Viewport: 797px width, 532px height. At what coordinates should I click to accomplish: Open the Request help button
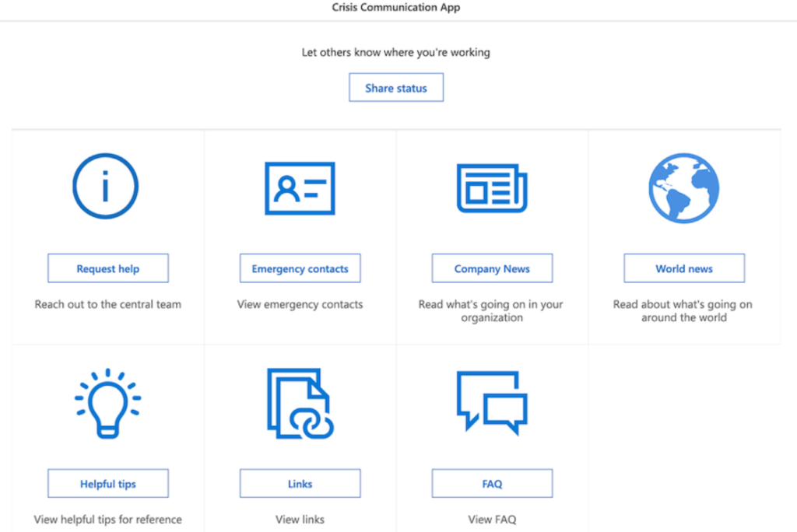coord(107,268)
